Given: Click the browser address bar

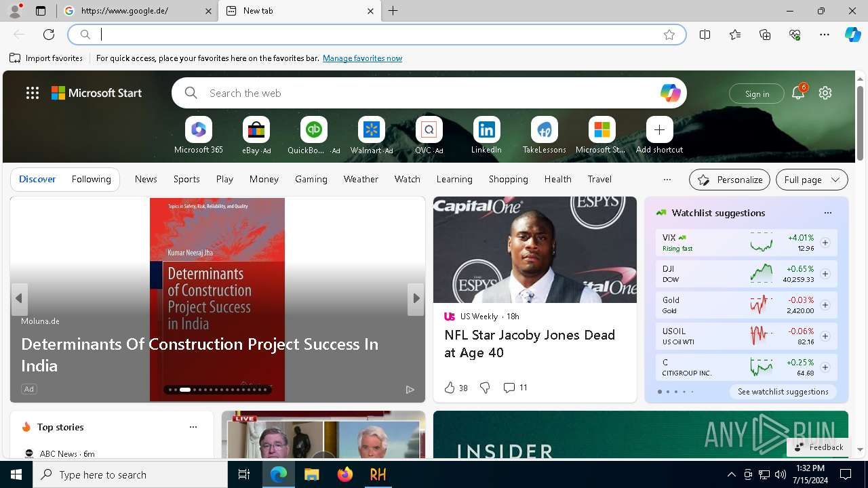Looking at the screenshot, I should coord(376,35).
